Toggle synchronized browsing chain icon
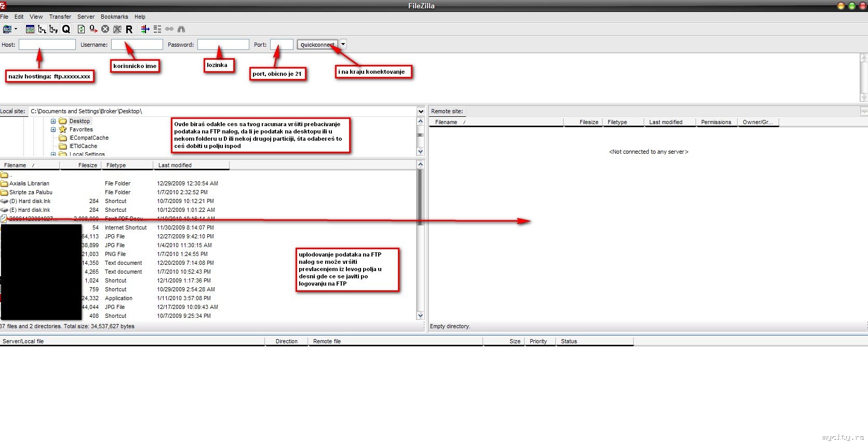The height and width of the screenshot is (444, 868). point(169,29)
